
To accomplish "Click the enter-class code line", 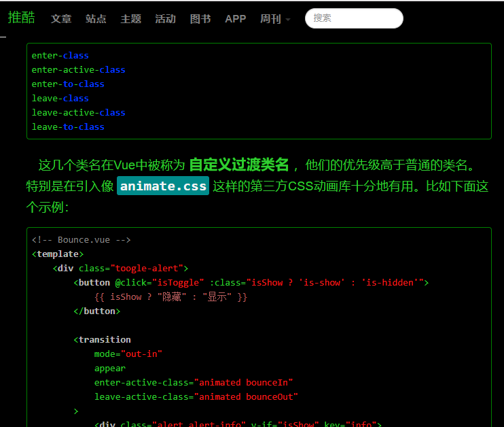I will (x=60, y=56).
